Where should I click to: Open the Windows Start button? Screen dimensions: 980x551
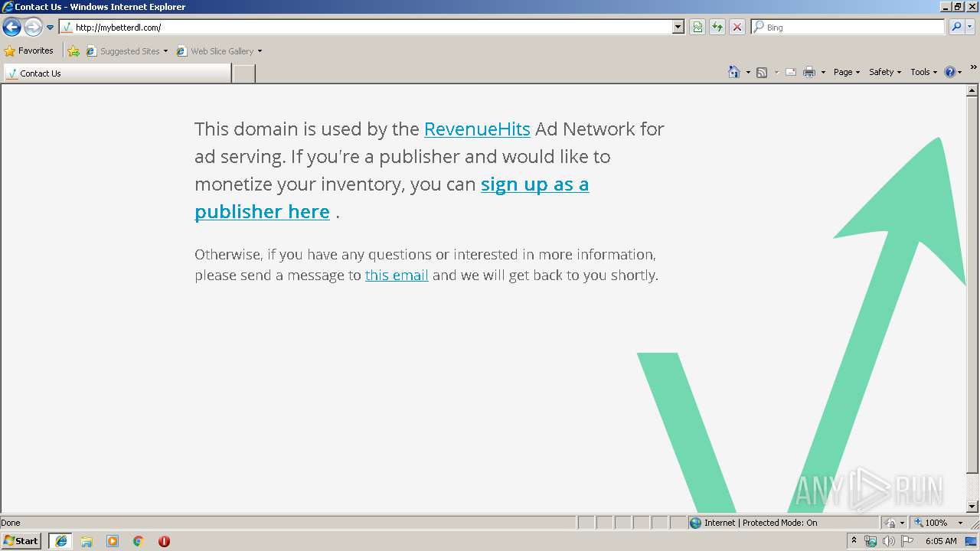coord(21,541)
